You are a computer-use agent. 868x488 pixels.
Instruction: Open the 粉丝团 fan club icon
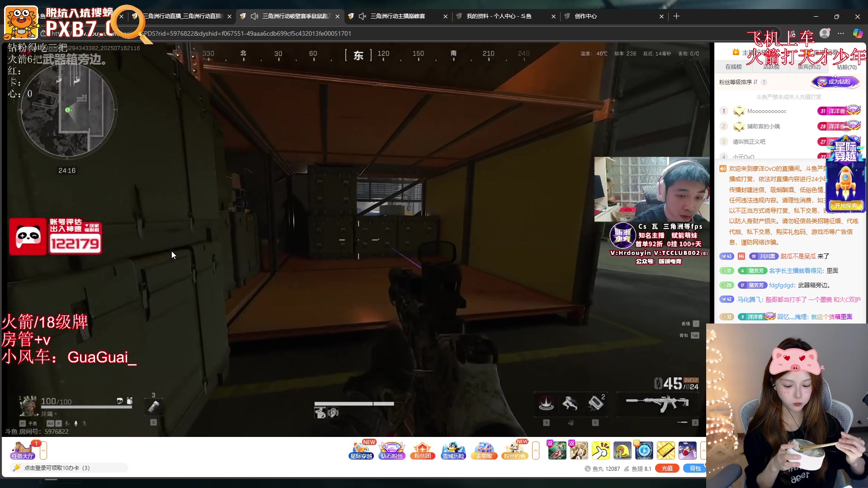tap(422, 450)
